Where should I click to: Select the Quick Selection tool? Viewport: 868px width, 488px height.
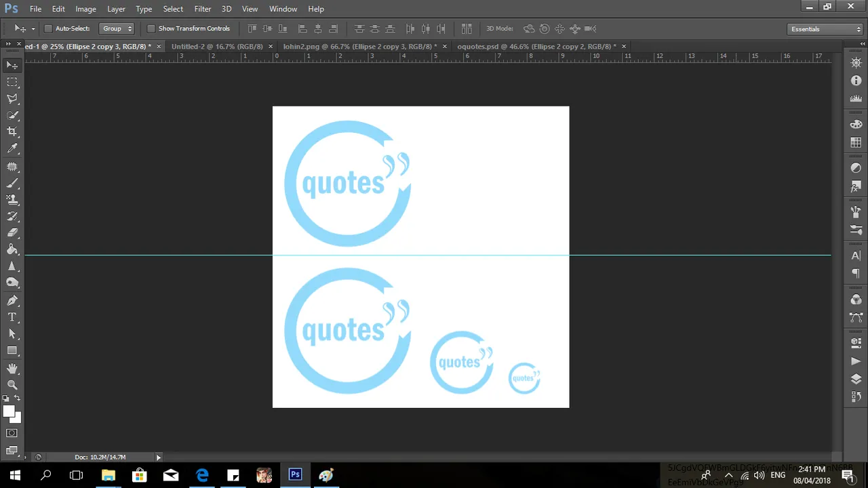(12, 115)
